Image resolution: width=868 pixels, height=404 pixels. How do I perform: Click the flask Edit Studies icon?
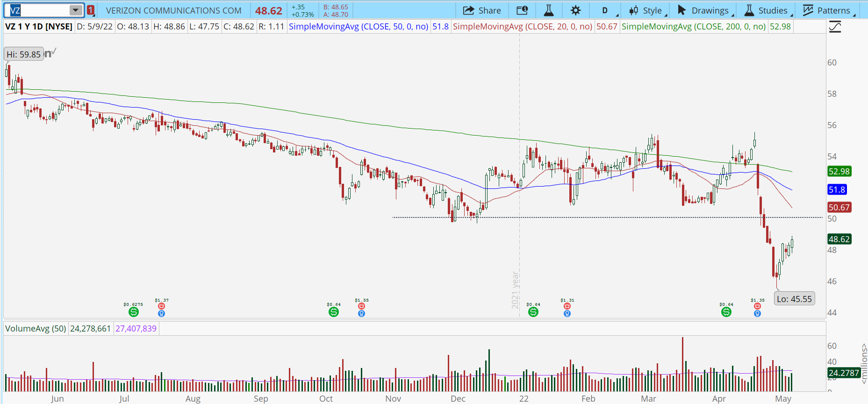click(549, 10)
